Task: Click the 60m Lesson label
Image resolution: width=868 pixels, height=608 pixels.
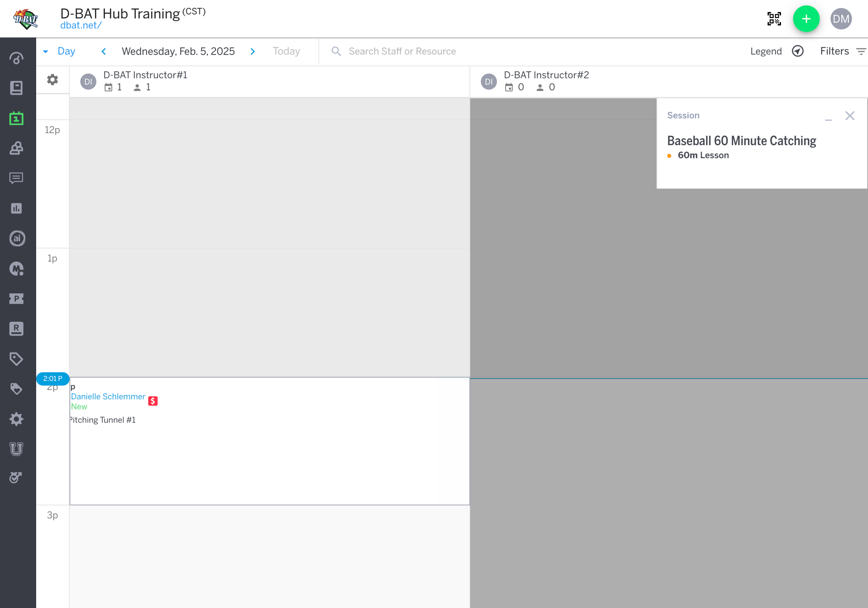Action: [703, 155]
